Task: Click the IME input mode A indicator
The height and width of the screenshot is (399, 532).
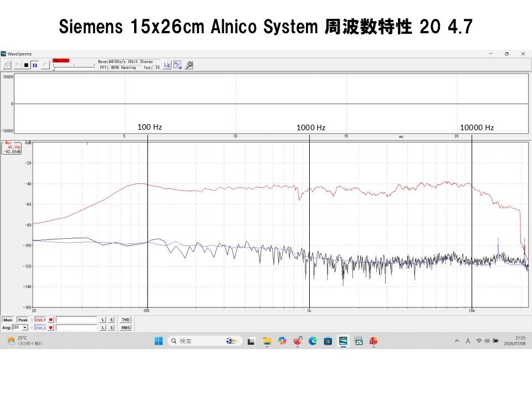Action: coord(468,341)
